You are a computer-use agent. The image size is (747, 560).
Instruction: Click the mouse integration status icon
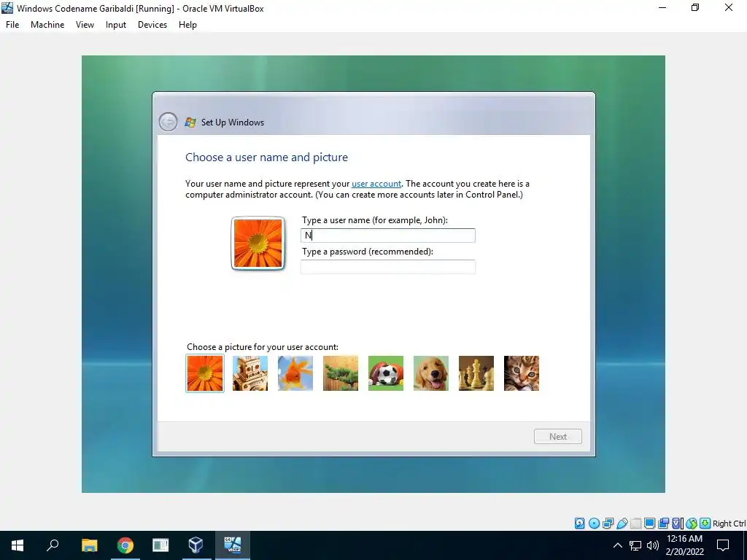coord(692,524)
